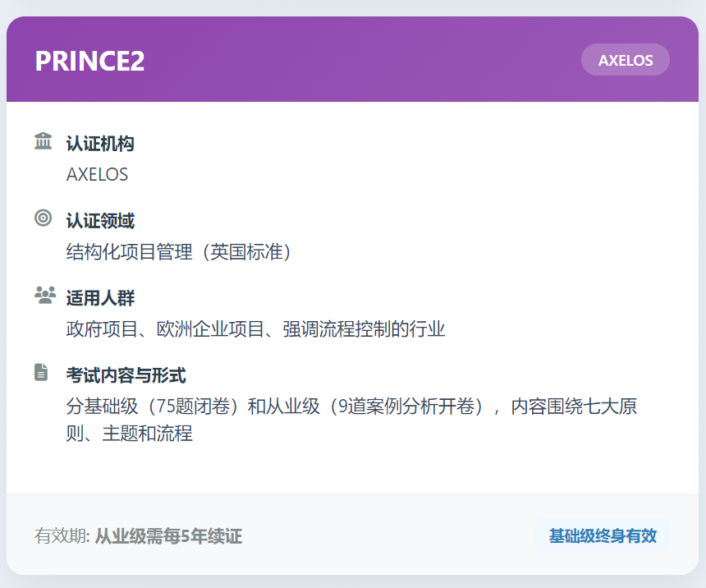Click the document icon beside 考试内容与形式
This screenshot has height=588, width=706.
tap(42, 372)
